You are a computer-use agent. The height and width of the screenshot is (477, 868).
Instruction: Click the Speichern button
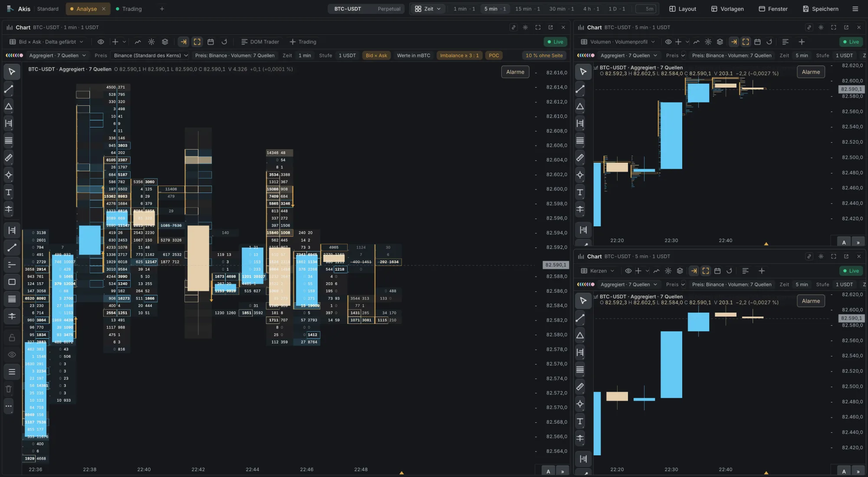click(x=820, y=9)
